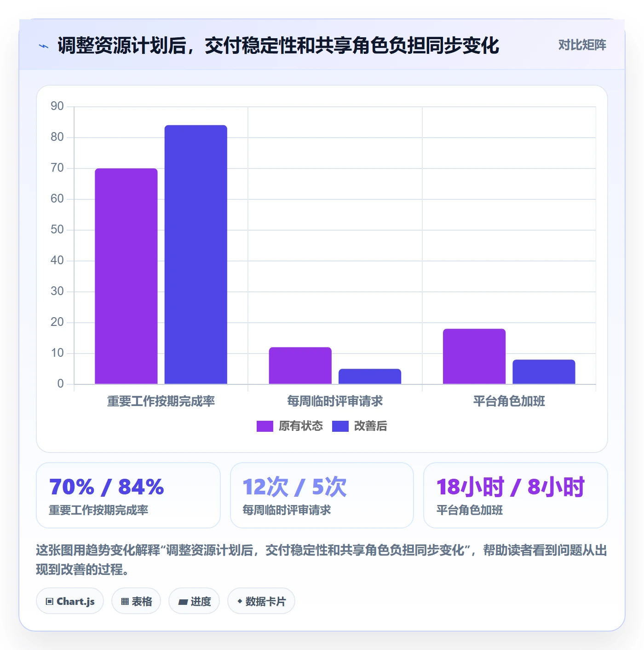The image size is (644, 650).
Task: Click the lightning icon beside the title
Action: (44, 46)
